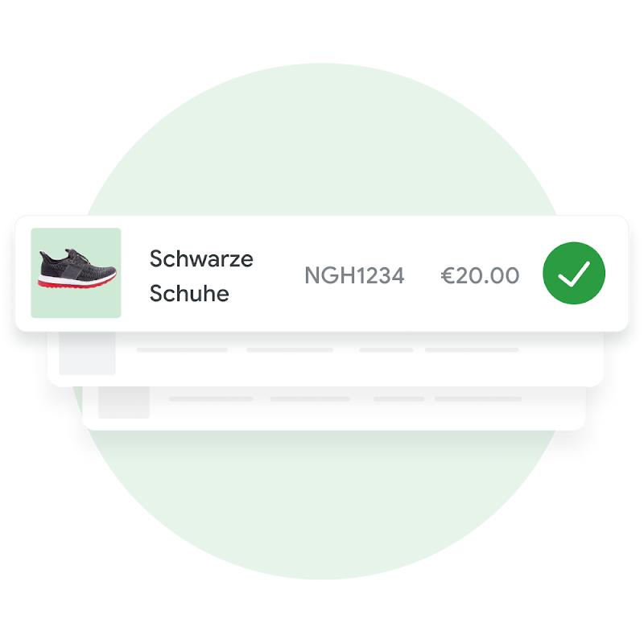
Task: Click the second row's last placeholder line
Action: (x=472, y=350)
